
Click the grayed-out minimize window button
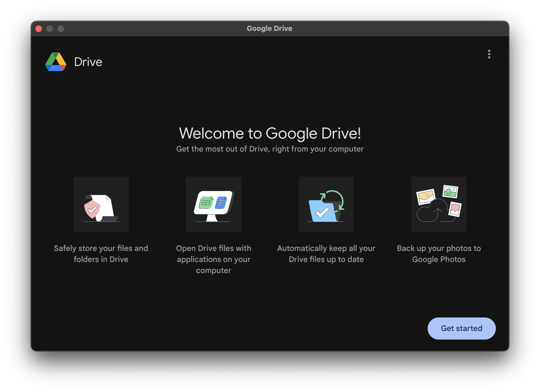tap(50, 29)
